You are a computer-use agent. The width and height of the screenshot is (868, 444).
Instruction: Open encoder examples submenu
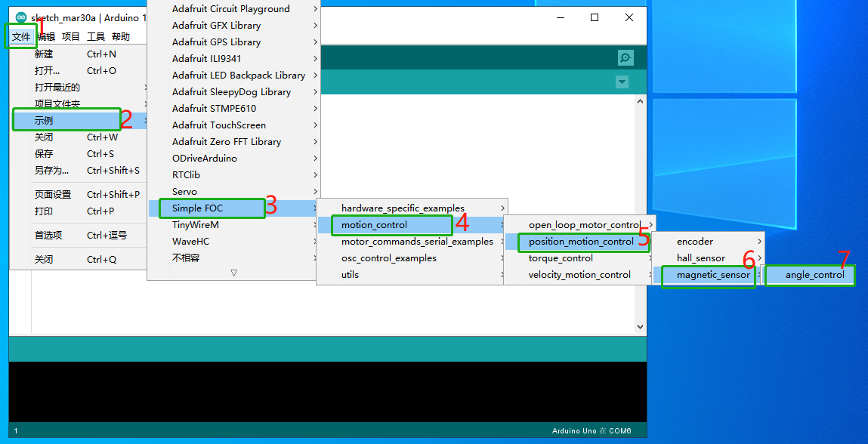708,242
